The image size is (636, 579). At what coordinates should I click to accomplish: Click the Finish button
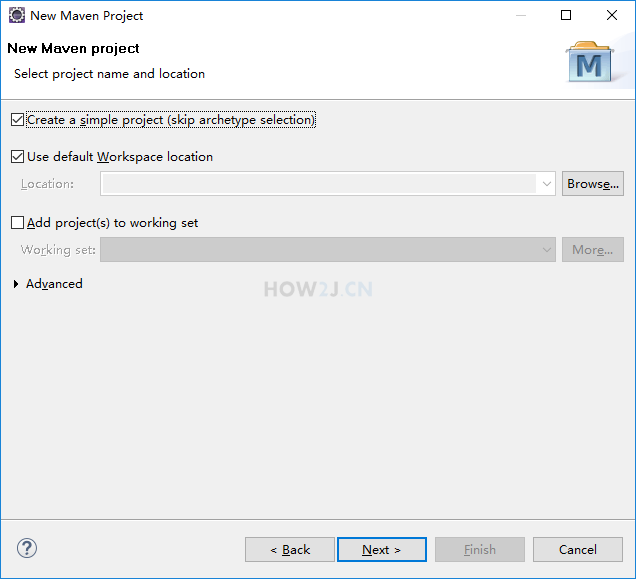coord(480,550)
